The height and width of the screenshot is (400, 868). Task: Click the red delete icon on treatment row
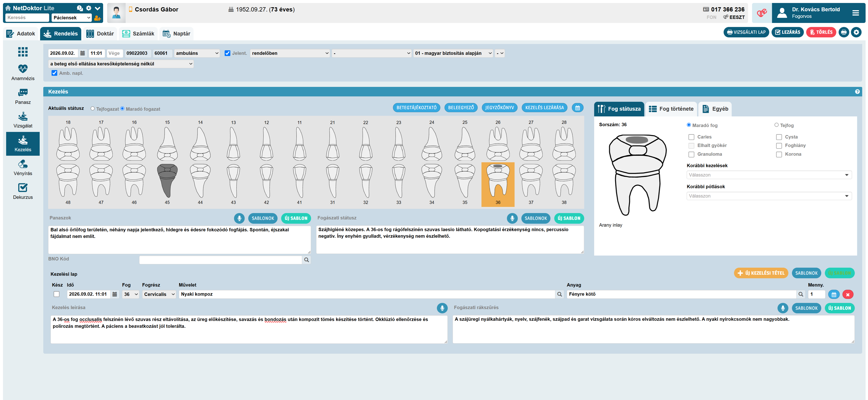[x=848, y=294]
